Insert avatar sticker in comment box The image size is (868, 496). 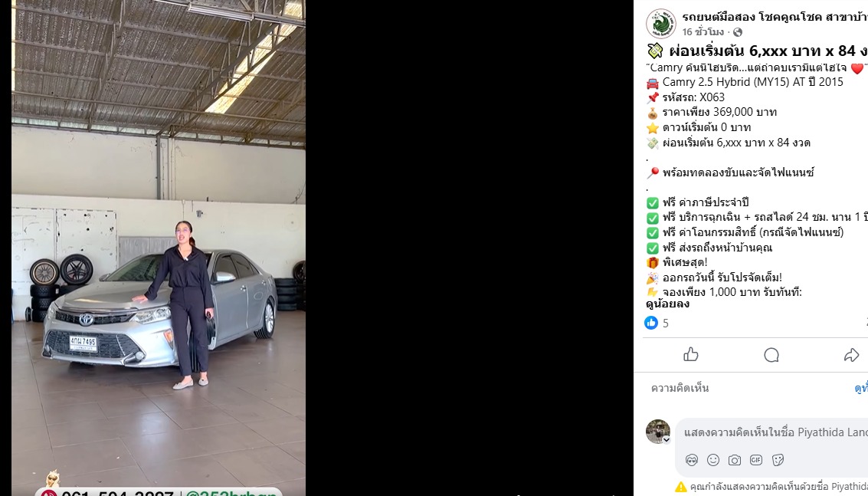coord(691,459)
